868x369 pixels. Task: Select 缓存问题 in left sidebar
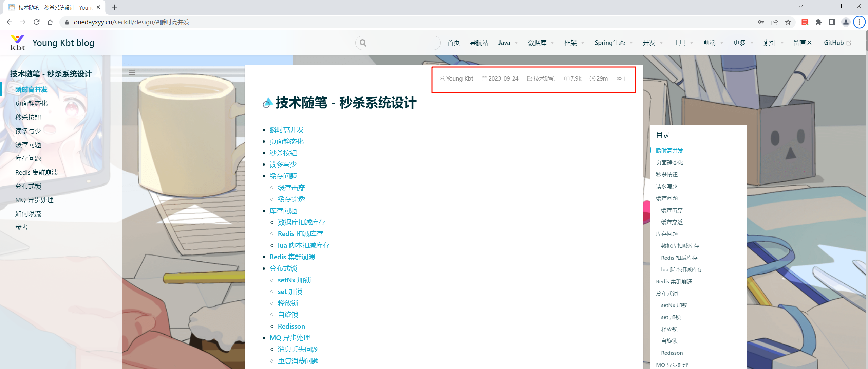pyautogui.click(x=28, y=145)
